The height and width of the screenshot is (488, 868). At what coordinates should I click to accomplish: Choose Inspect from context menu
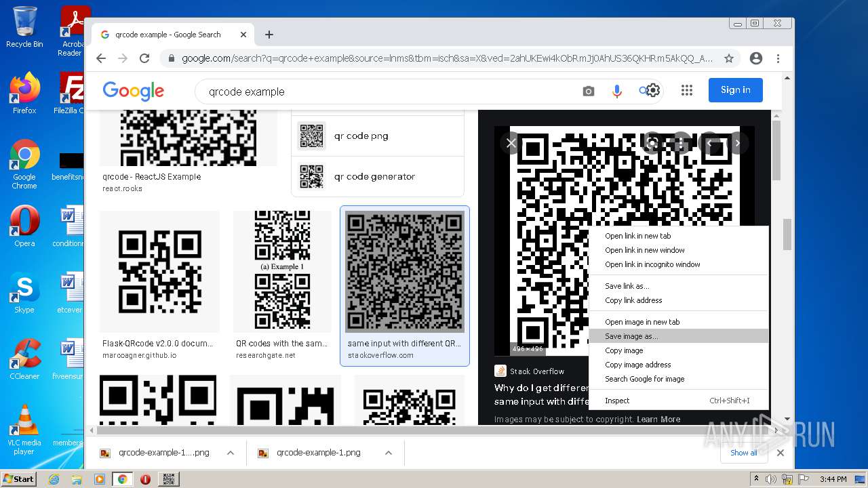679,401
